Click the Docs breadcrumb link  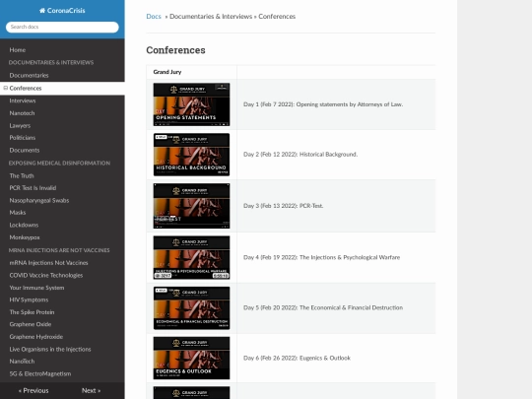point(154,17)
